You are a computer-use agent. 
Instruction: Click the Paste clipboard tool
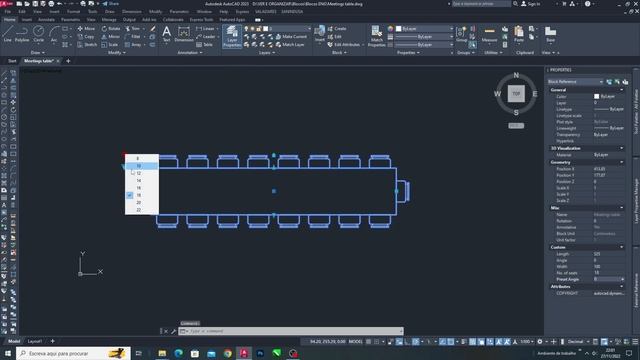[x=519, y=34]
